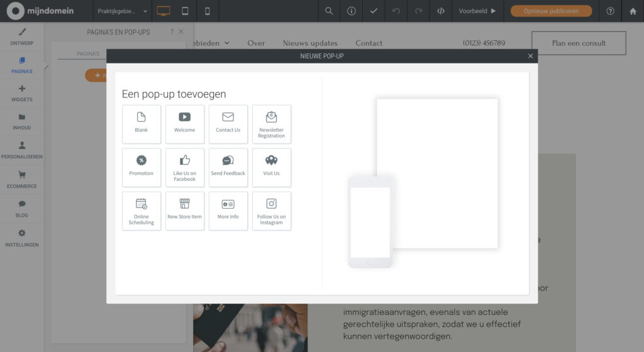Select Like Us on Facebook template
Image resolution: width=644 pixels, height=352 pixels.
click(185, 167)
